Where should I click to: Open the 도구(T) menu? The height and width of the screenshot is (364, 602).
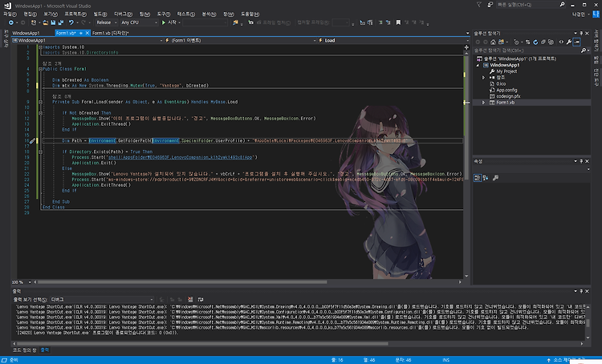click(x=164, y=14)
